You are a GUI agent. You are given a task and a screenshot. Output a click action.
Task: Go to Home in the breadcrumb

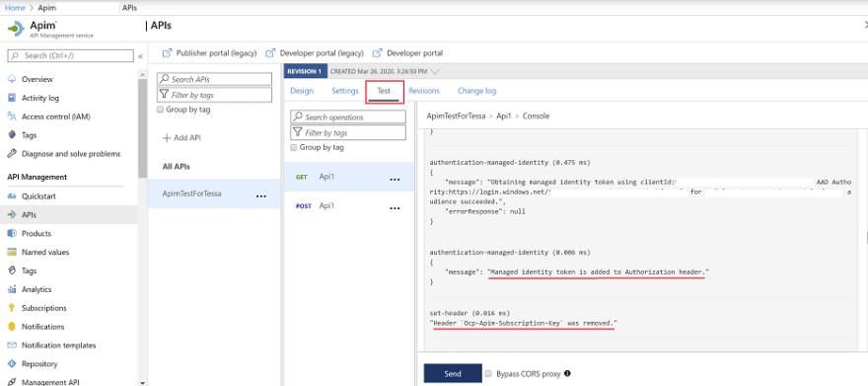[15, 8]
